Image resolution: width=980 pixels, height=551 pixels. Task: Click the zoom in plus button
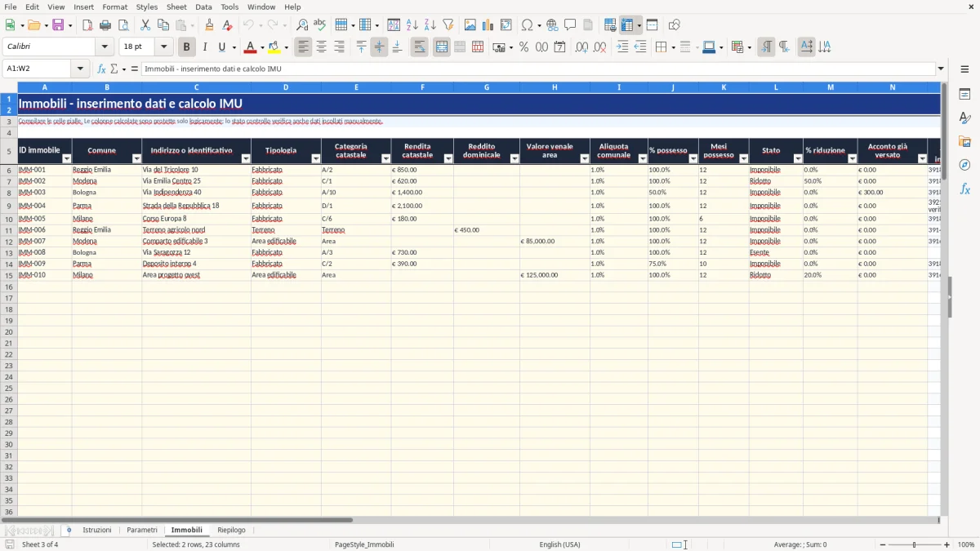pyautogui.click(x=947, y=544)
